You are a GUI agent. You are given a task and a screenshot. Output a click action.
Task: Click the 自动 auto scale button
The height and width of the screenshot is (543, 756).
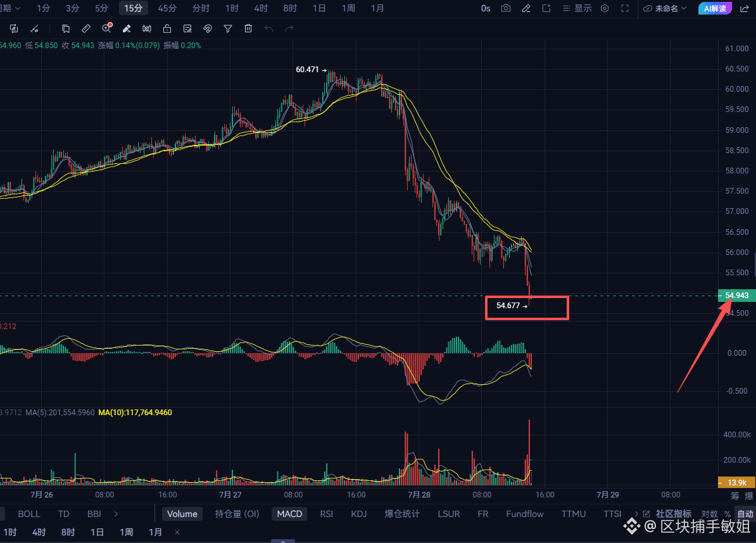pos(745,514)
